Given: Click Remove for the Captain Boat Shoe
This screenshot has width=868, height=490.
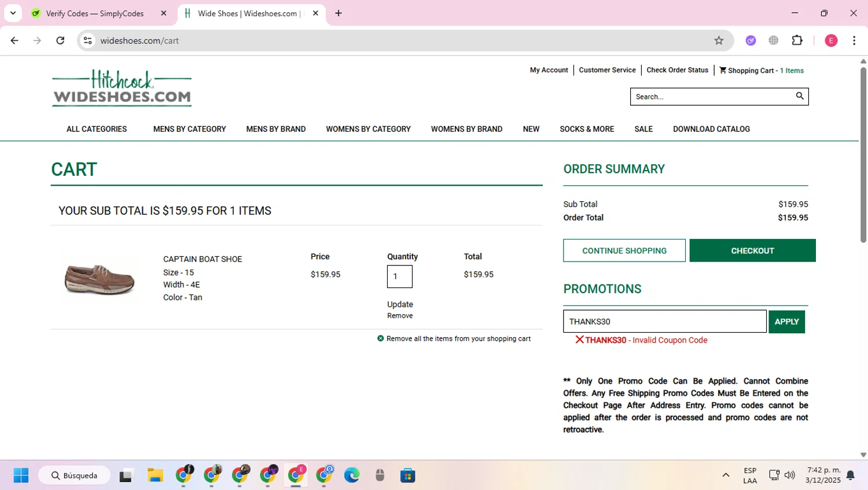Looking at the screenshot, I should (400, 316).
